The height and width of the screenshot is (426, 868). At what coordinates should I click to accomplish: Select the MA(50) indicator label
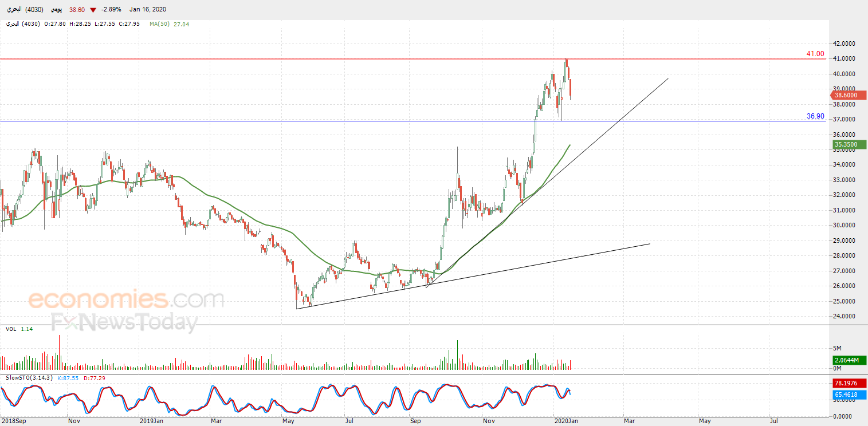click(x=160, y=24)
